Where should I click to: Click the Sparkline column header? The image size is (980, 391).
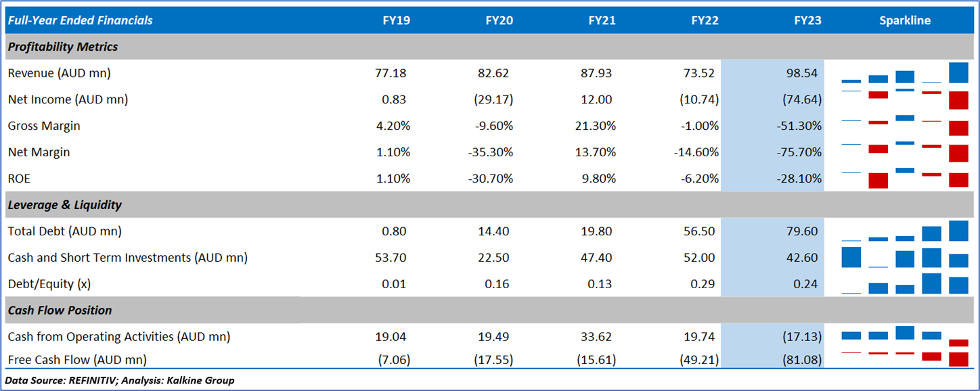pos(904,20)
